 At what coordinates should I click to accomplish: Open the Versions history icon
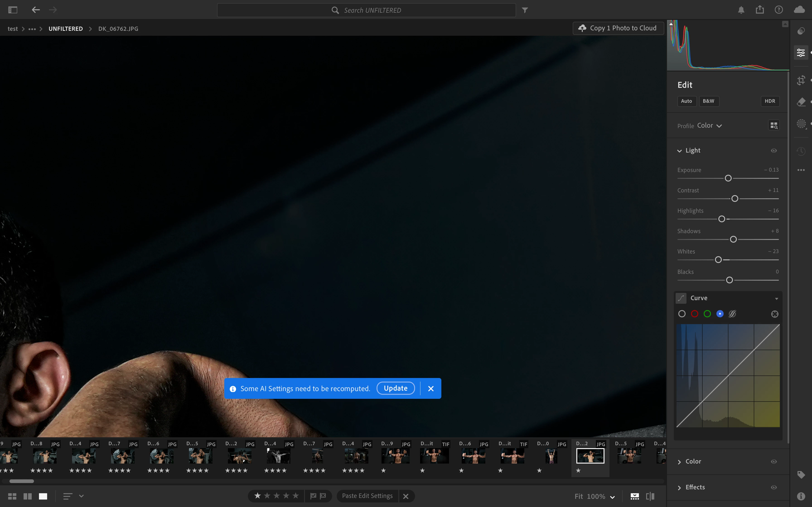pyautogui.click(x=801, y=151)
